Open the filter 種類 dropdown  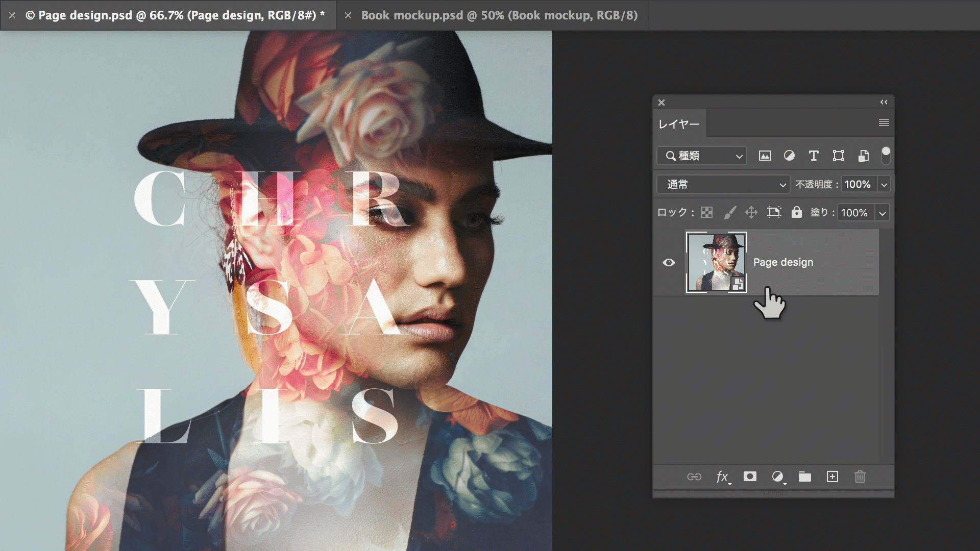click(702, 156)
